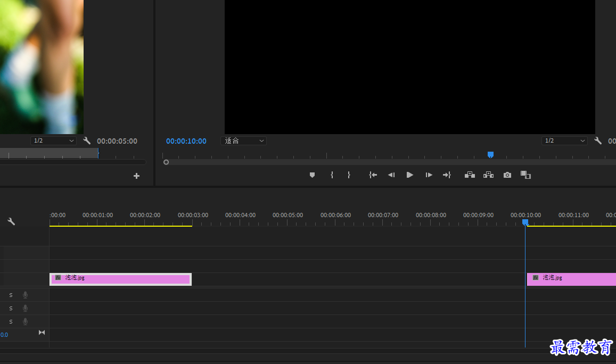Click the Source monitor preview image
Image resolution: width=616 pixels, height=364 pixels.
tap(42, 67)
